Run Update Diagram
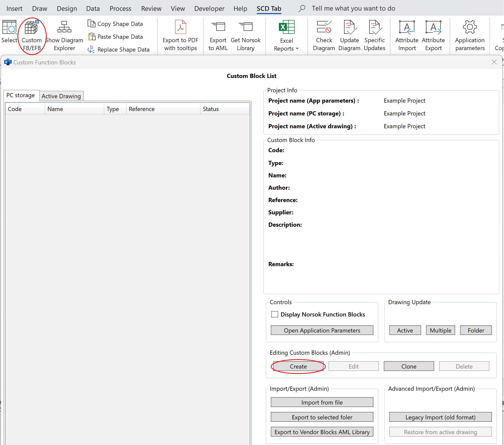The width and height of the screenshot is (504, 445). [349, 36]
